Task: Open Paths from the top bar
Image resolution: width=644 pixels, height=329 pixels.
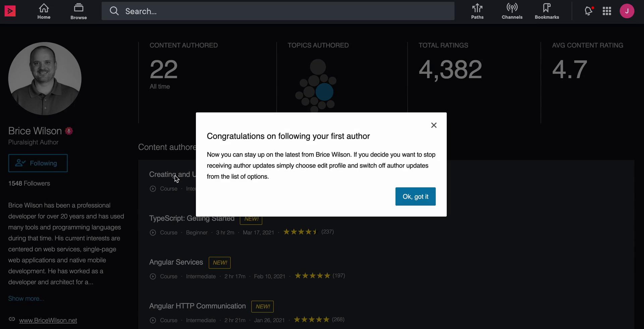Action: (477, 11)
